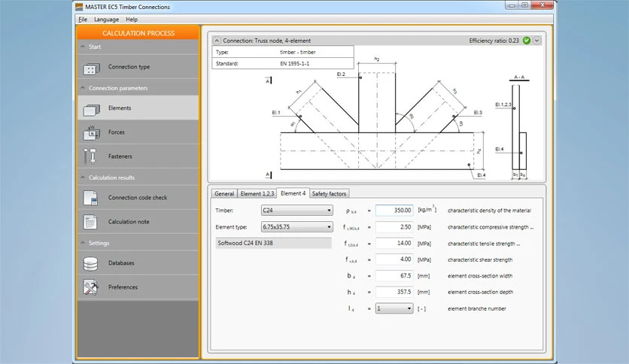Maximize the MASTER EC5 window
Viewport: 629px width, 364px height.
pyautogui.click(x=524, y=5)
